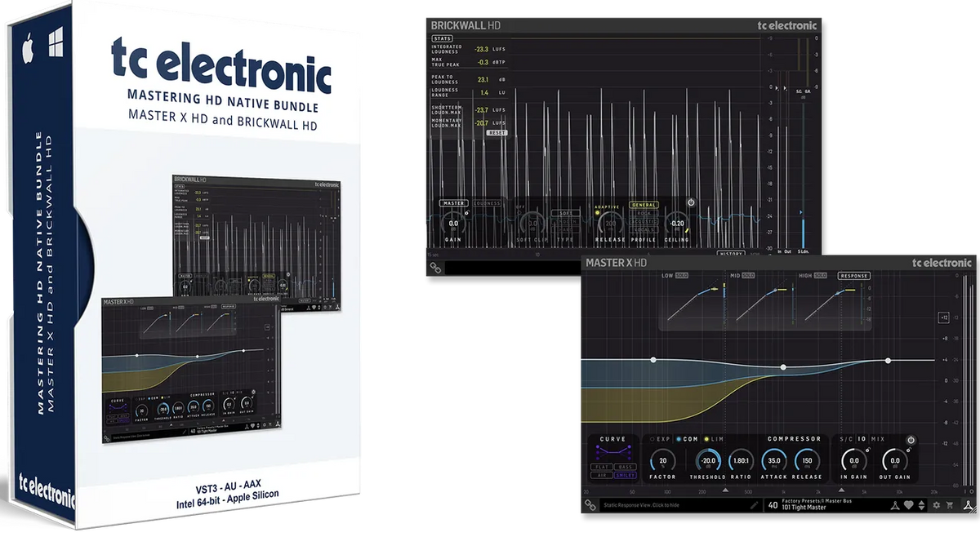Select the SOFT clip type in Brickwall HD

point(566,213)
